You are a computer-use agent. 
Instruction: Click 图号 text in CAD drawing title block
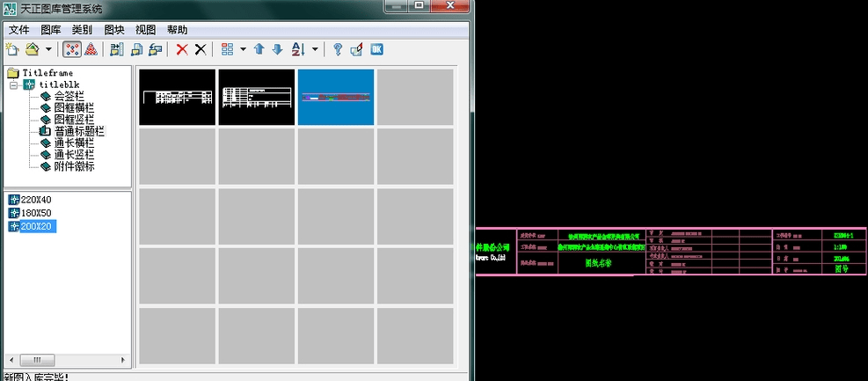[x=842, y=268]
